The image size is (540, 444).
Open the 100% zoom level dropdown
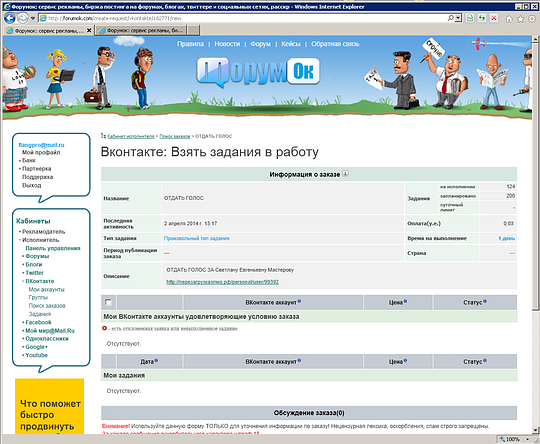tap(528, 439)
